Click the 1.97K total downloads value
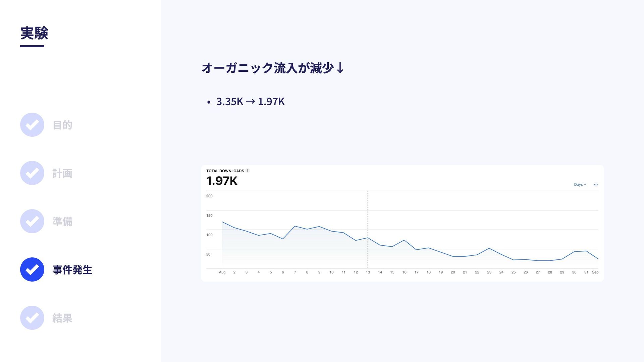This screenshot has height=362, width=644. pos(222,181)
